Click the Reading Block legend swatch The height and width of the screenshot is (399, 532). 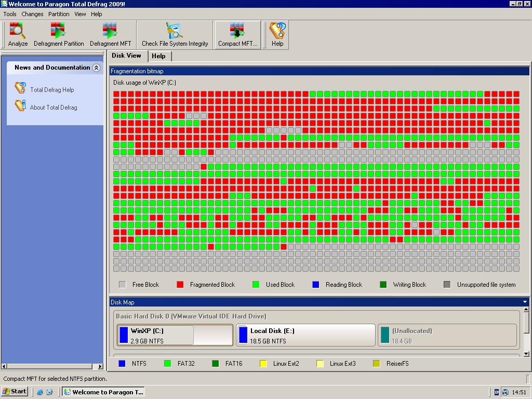pos(316,285)
